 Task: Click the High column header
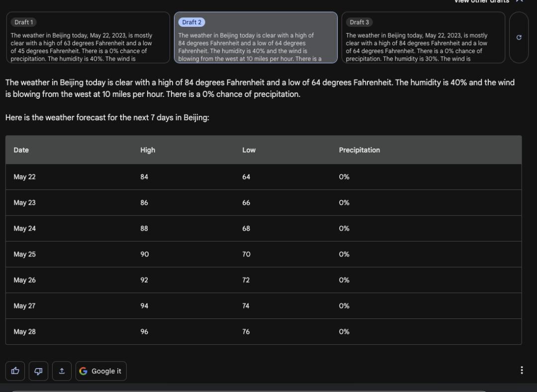148,150
